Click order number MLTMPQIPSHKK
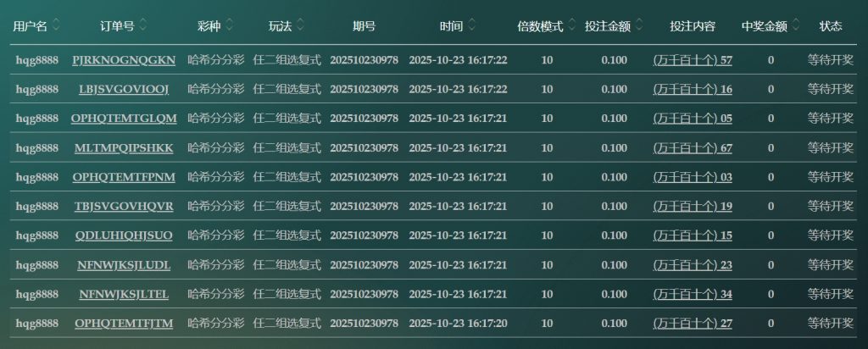868x349 pixels. pos(124,148)
